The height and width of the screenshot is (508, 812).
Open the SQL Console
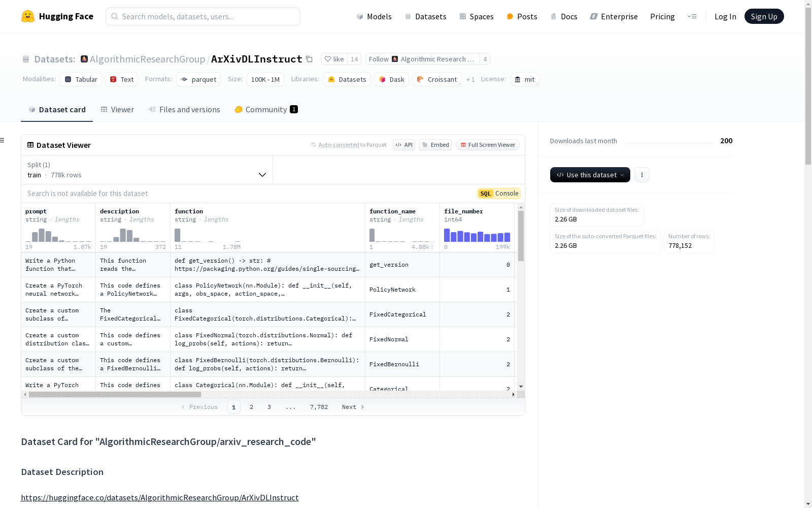499,194
